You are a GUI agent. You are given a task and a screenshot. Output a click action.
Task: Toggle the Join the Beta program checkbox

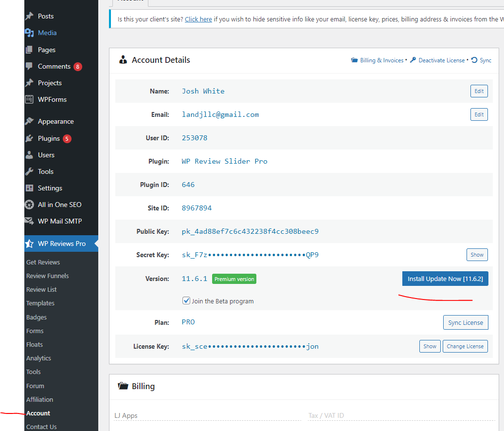[x=186, y=300]
